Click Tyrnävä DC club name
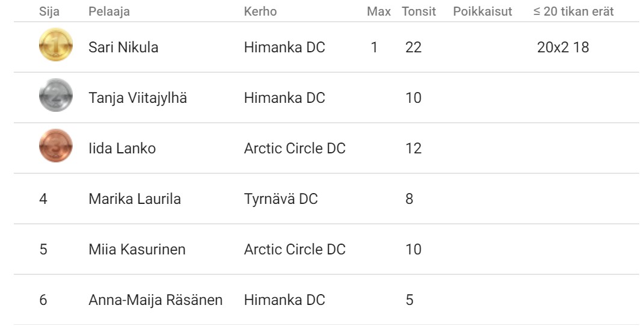644x326 pixels. click(x=281, y=198)
